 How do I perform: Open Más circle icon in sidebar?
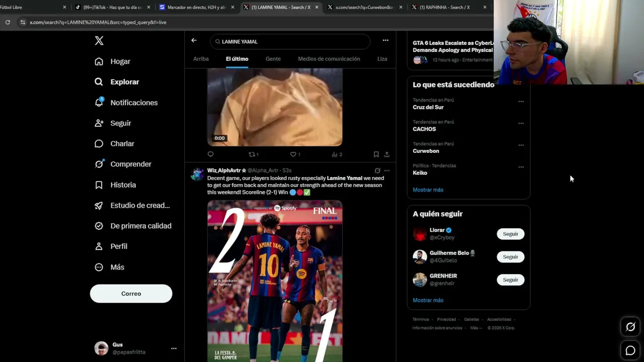pos(99,267)
